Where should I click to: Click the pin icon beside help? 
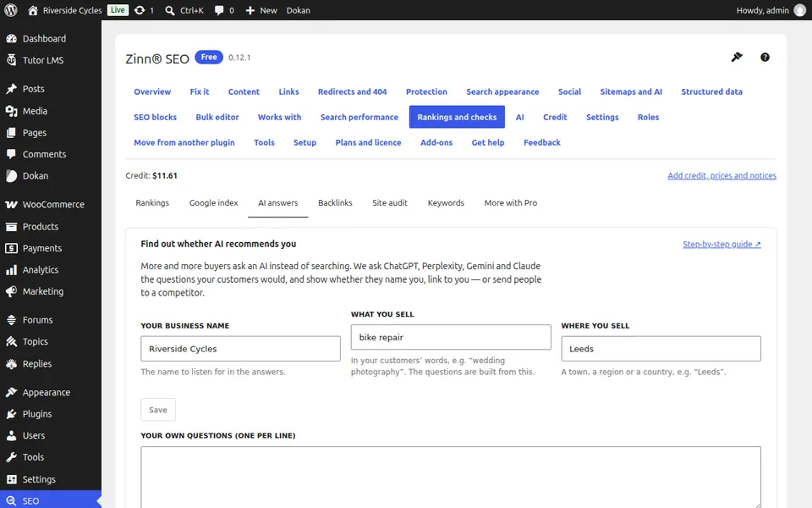[737, 57]
